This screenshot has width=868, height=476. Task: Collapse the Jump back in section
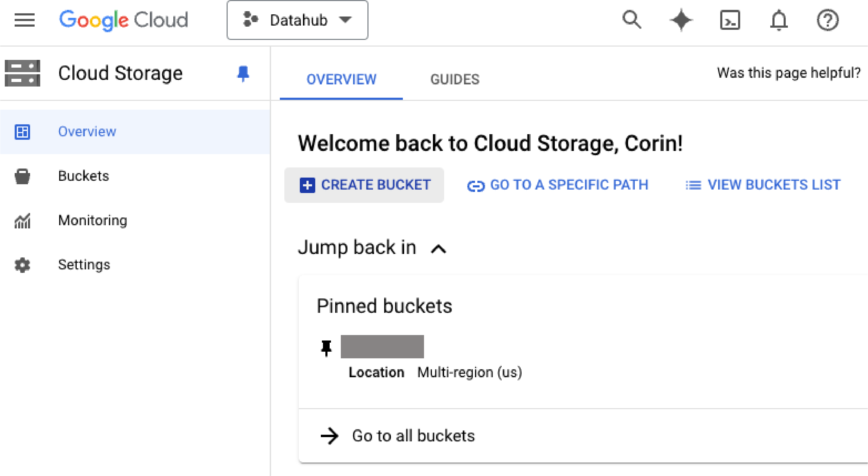pyautogui.click(x=438, y=249)
